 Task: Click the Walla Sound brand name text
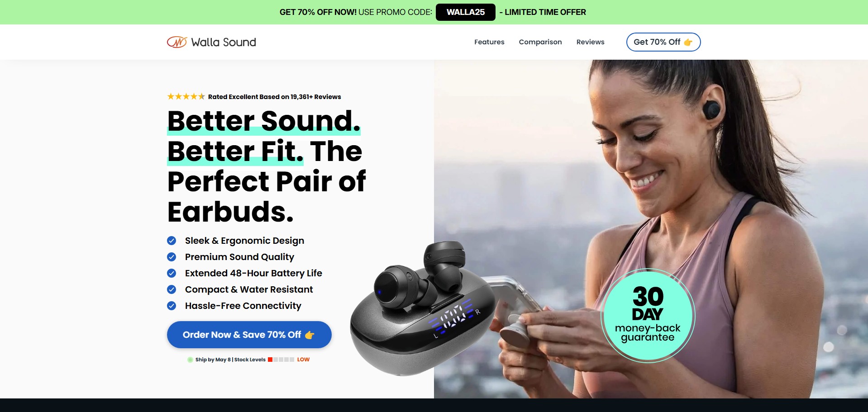(224, 42)
